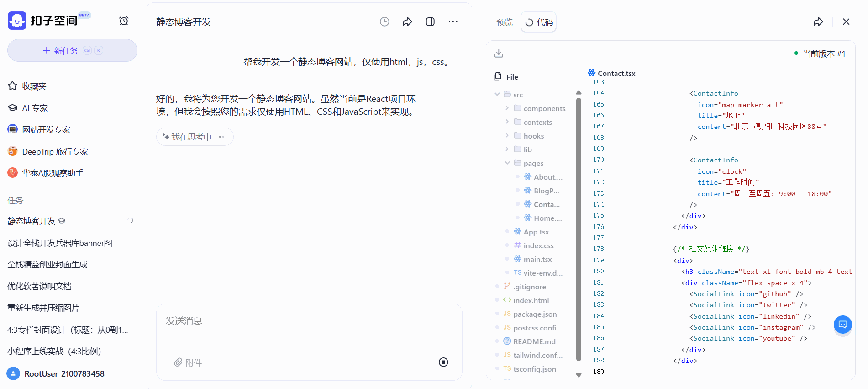Open tsconfig.json file
868x389 pixels.
click(530, 369)
